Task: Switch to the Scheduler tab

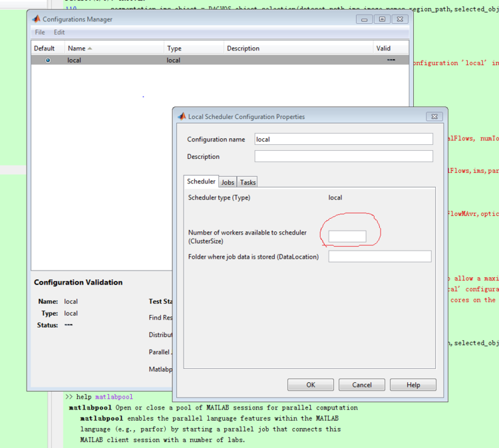Action: pos(201,181)
